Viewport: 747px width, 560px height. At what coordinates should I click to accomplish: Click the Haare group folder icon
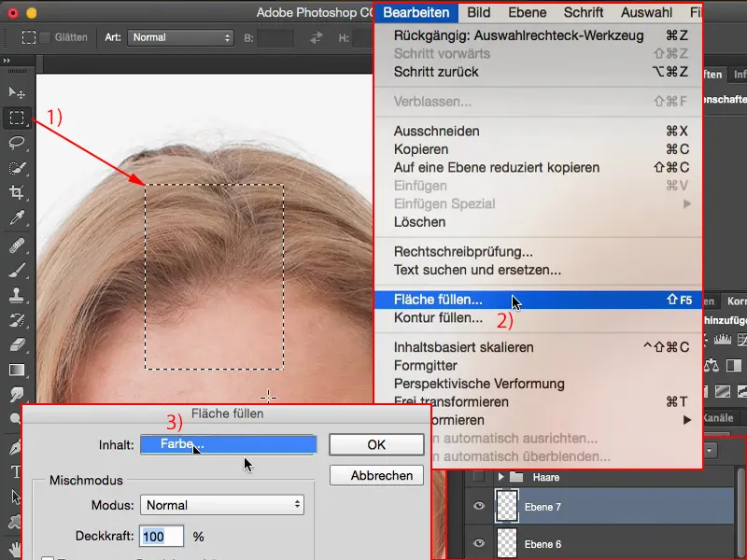(x=516, y=477)
